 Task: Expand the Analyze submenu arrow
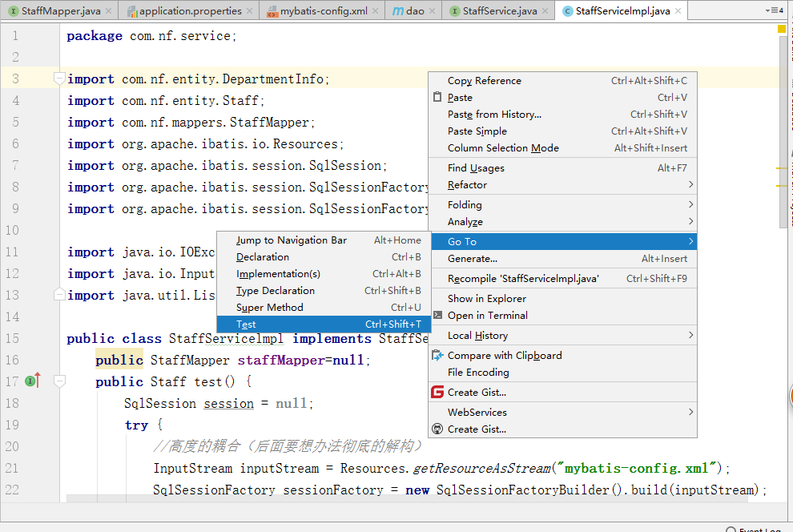tap(690, 221)
